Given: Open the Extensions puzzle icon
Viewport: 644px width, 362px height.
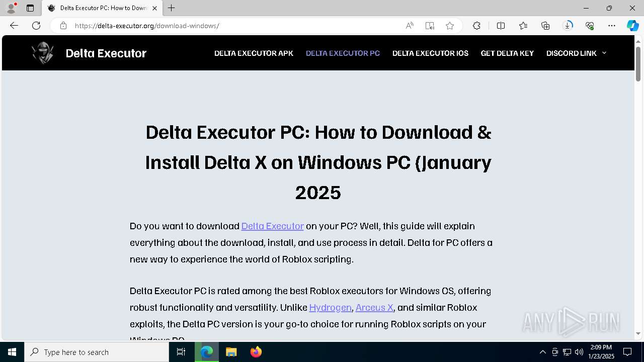Looking at the screenshot, I should (x=476, y=26).
